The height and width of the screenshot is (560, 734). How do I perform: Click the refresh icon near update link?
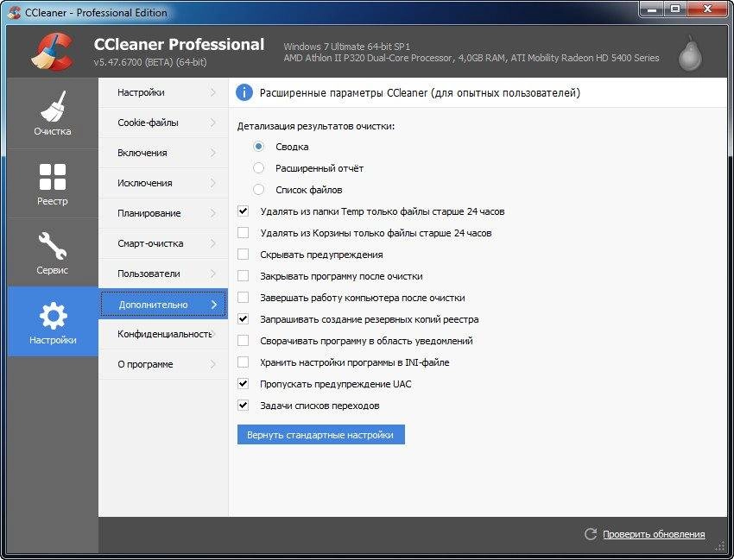coord(591,534)
